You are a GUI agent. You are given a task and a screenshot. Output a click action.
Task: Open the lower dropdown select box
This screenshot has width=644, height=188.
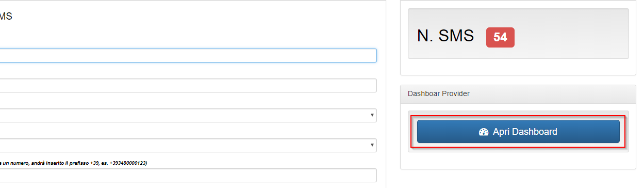188,146
